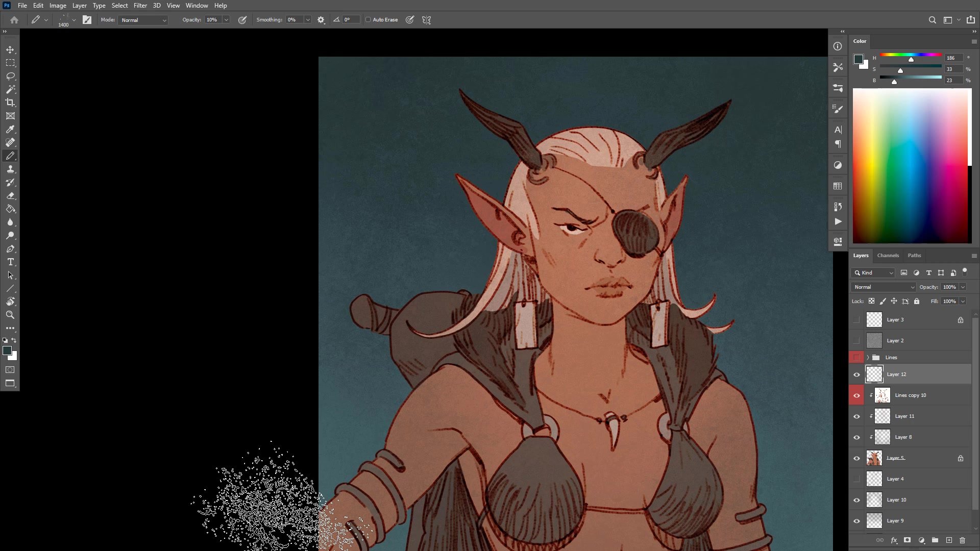Show Layer 4 by toggling visibility
Image resolution: width=980 pixels, height=551 pixels.
(856, 479)
